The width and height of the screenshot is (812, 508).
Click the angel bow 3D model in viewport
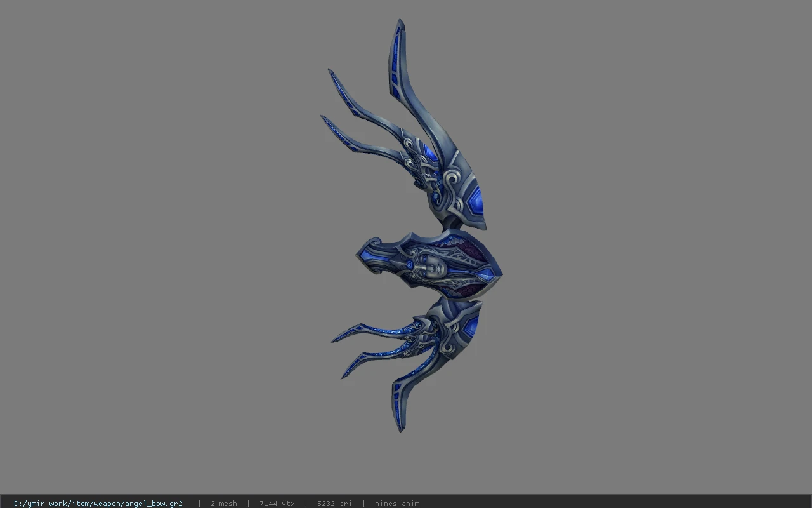point(412,225)
